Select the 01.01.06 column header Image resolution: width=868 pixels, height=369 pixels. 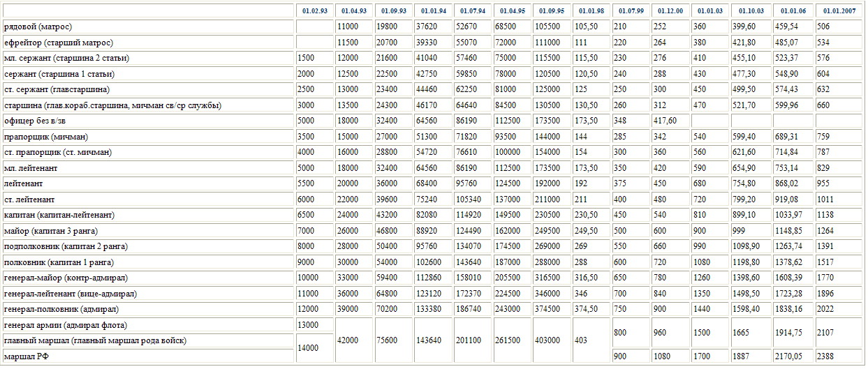(794, 11)
